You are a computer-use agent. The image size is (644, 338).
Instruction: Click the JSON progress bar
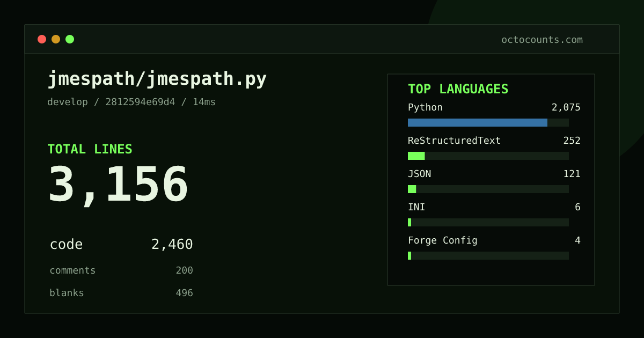488,189
